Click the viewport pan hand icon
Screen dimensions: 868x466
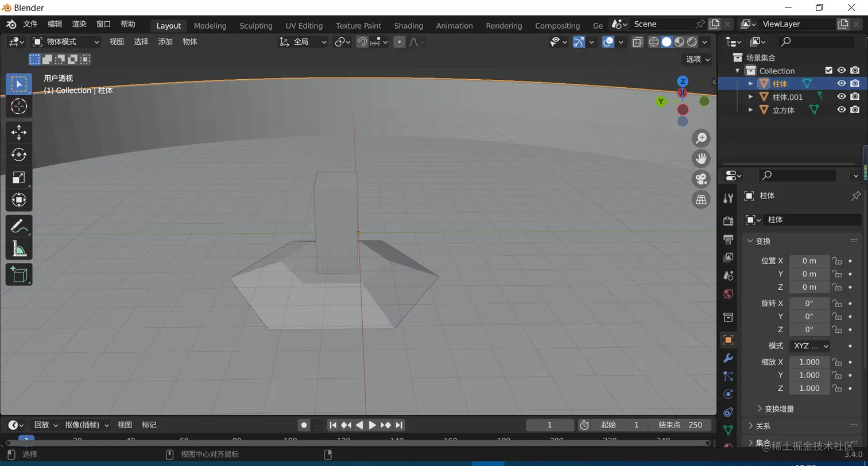click(x=701, y=158)
